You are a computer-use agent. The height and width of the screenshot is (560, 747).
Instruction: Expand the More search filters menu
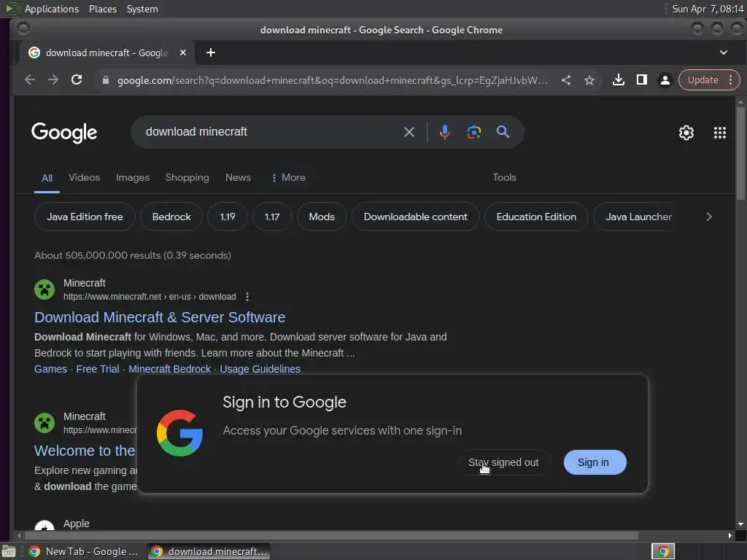tap(288, 177)
